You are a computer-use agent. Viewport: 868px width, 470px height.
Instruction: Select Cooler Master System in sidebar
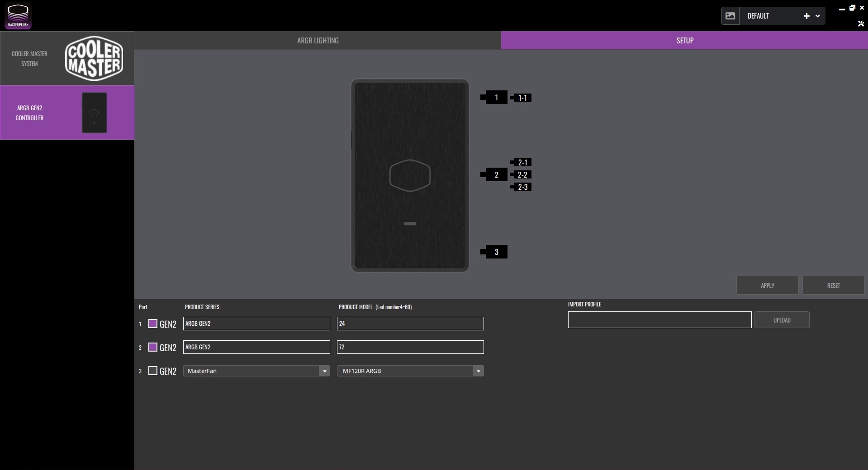[67, 59]
